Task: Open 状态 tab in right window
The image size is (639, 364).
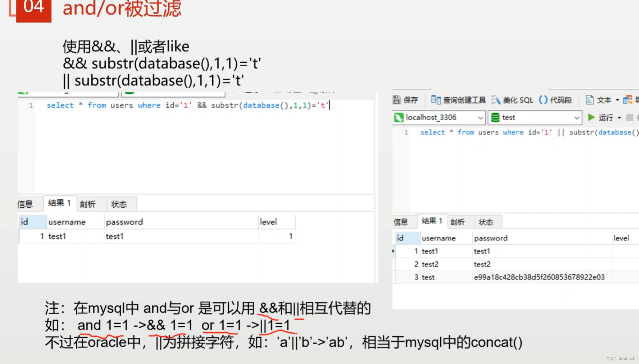Action: (486, 222)
